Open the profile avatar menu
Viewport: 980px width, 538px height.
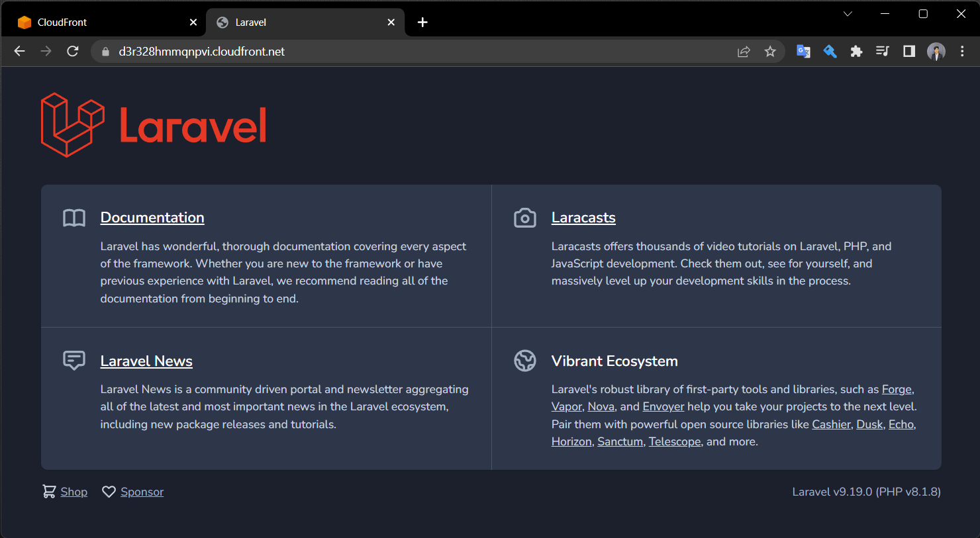(x=936, y=52)
